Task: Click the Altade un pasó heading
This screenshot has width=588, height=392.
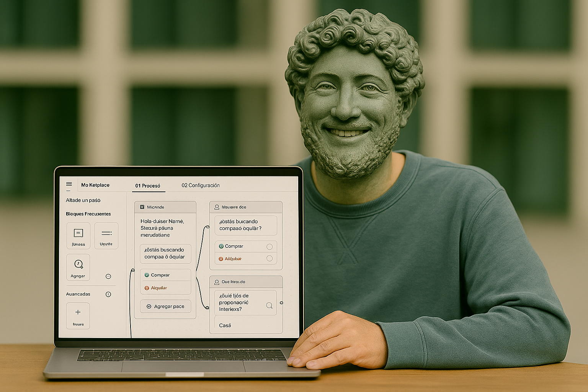Action: [83, 200]
